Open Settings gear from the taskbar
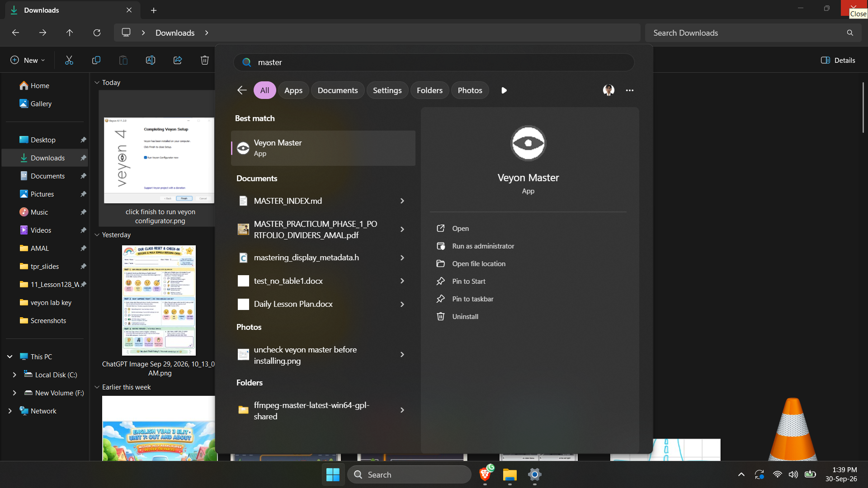This screenshot has width=868, height=488. tap(534, 474)
